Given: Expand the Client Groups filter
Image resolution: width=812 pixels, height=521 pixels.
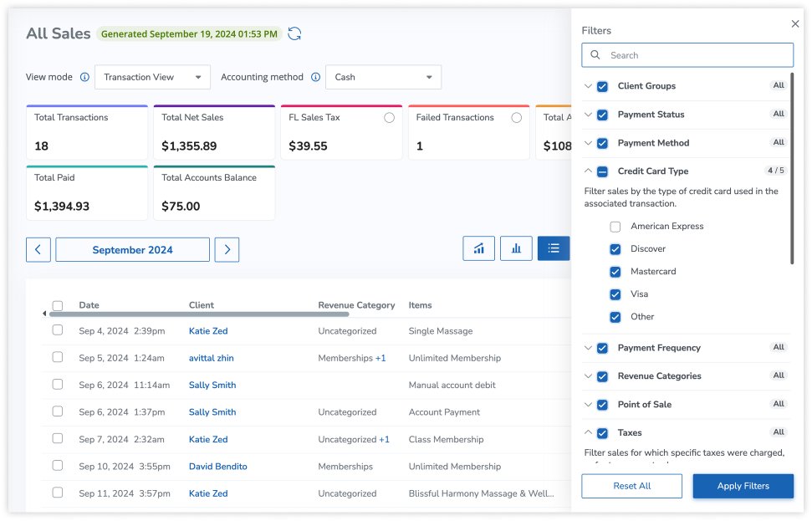Looking at the screenshot, I should tap(588, 86).
